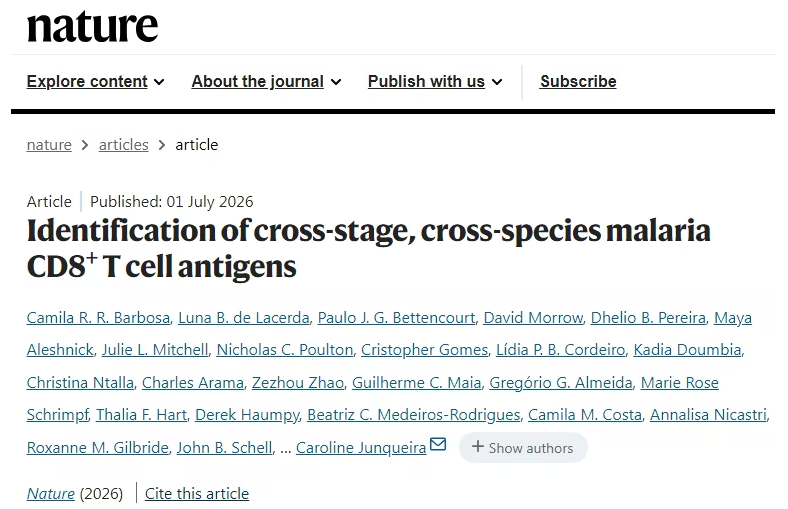Screen dimensions: 788x509
Task: Go to the nature breadcrumb link
Action: 49,145
